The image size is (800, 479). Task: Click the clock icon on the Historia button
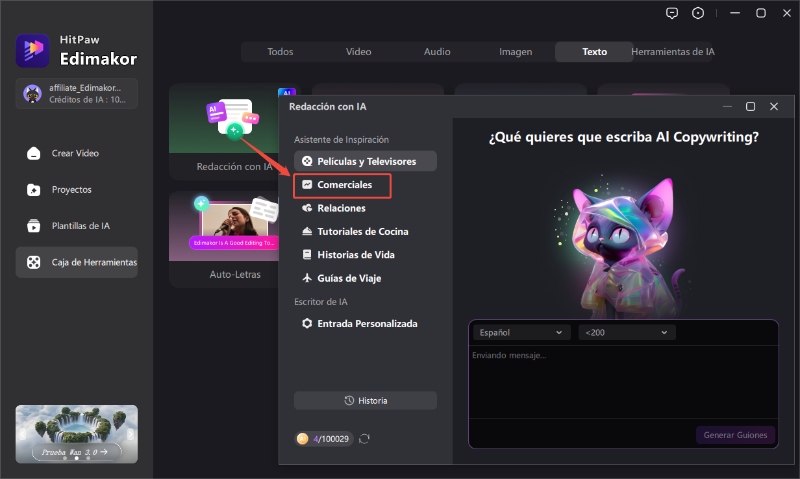pos(349,400)
